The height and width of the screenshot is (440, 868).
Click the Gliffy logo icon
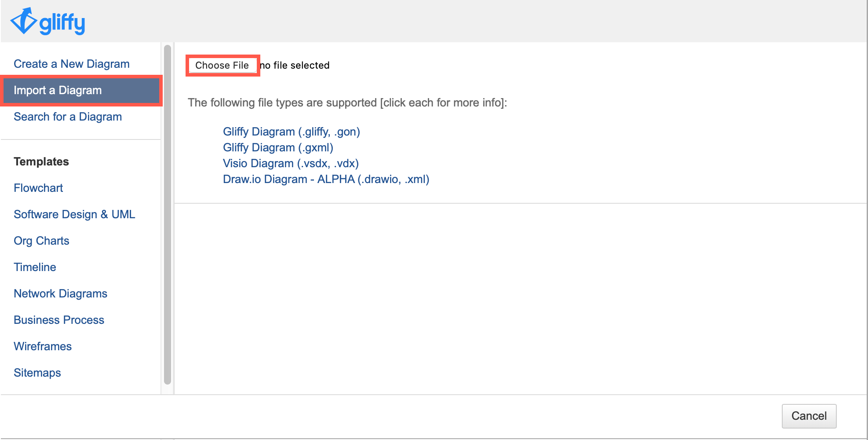click(x=24, y=20)
